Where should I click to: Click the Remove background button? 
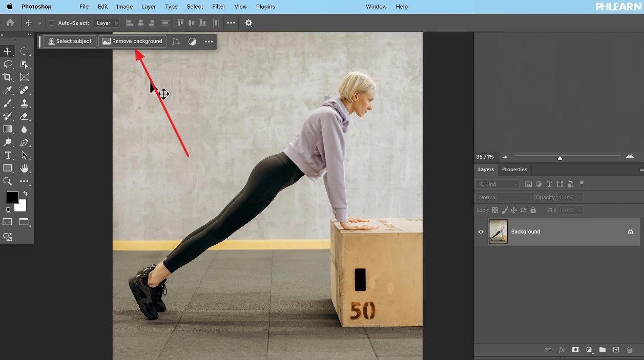(133, 41)
